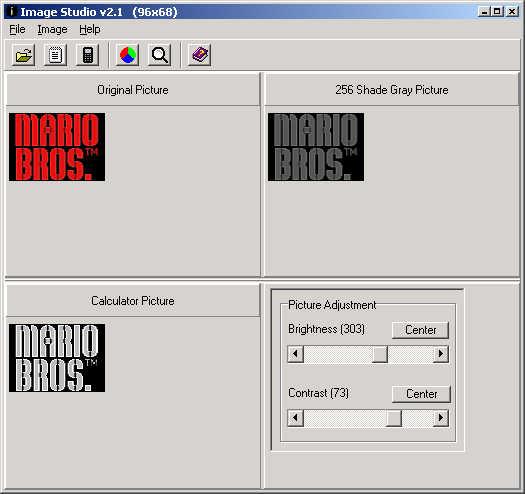Click the Contrast slider thumb
The height and width of the screenshot is (494, 525).
394,418
